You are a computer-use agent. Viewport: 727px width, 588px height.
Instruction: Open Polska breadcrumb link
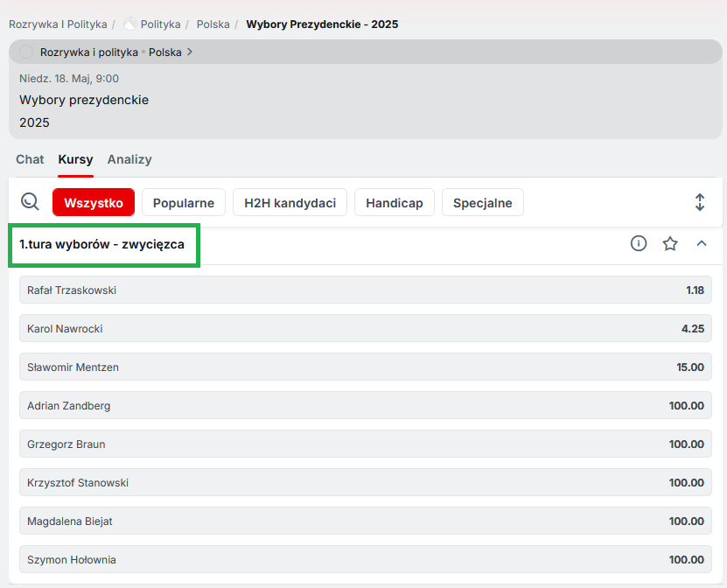pyautogui.click(x=213, y=24)
